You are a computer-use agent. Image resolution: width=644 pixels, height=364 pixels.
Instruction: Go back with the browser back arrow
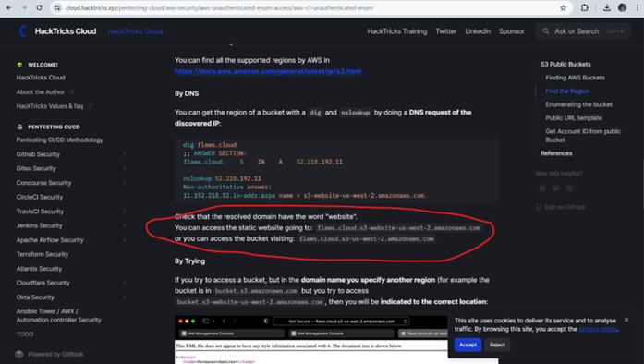click(9, 7)
